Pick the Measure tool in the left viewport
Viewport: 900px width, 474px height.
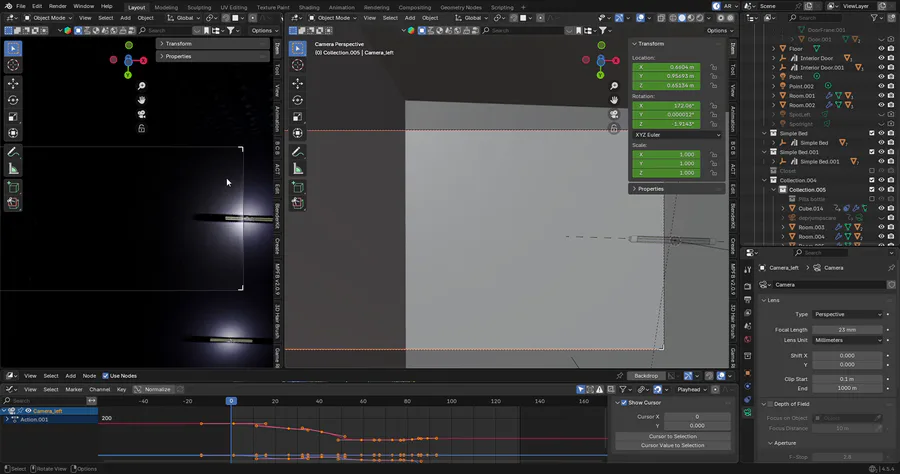pyautogui.click(x=14, y=169)
